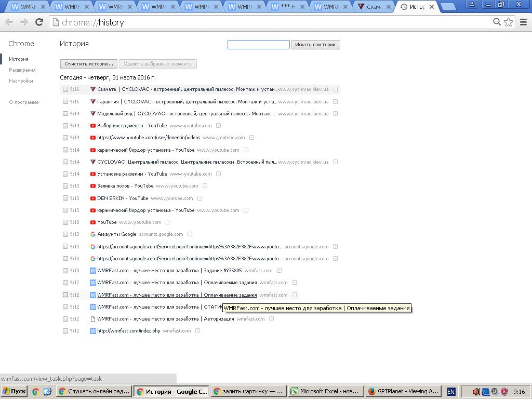Click second quick launch icon next to Chrome
The width and height of the screenshot is (532, 399).
pyautogui.click(x=47, y=392)
